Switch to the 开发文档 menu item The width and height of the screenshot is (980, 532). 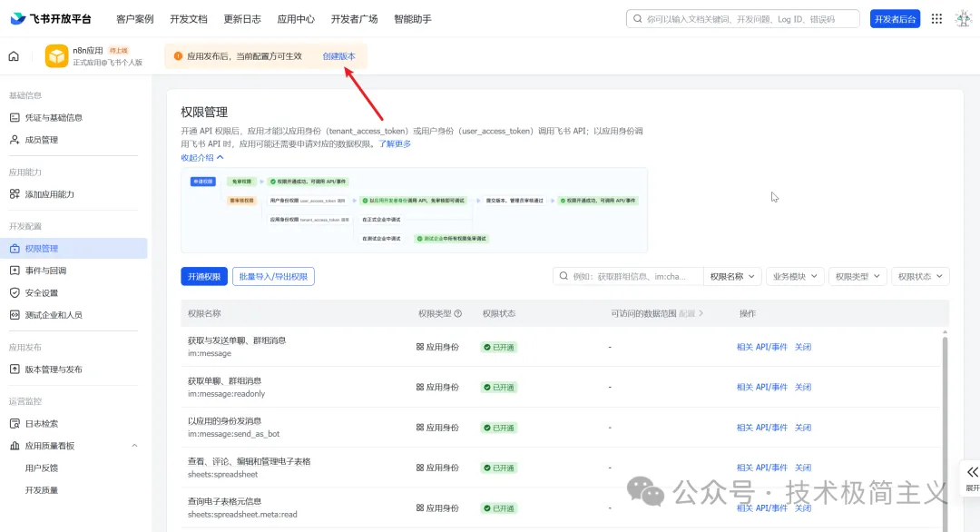(x=188, y=18)
